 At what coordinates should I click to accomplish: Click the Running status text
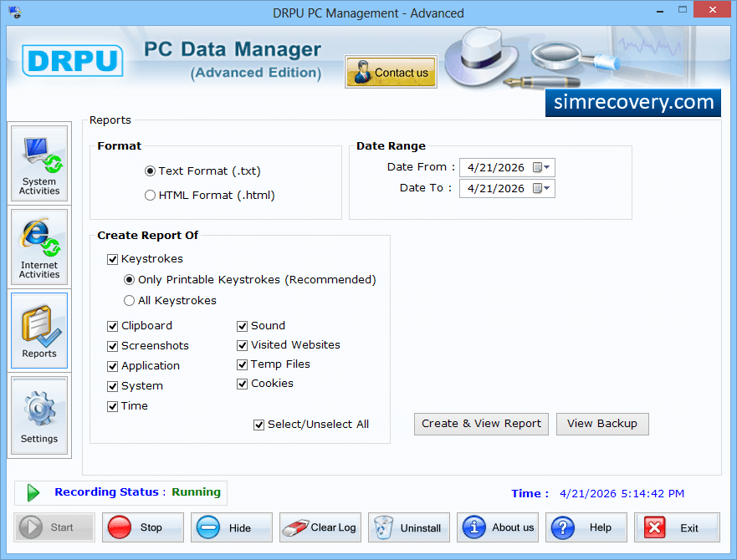(x=196, y=491)
